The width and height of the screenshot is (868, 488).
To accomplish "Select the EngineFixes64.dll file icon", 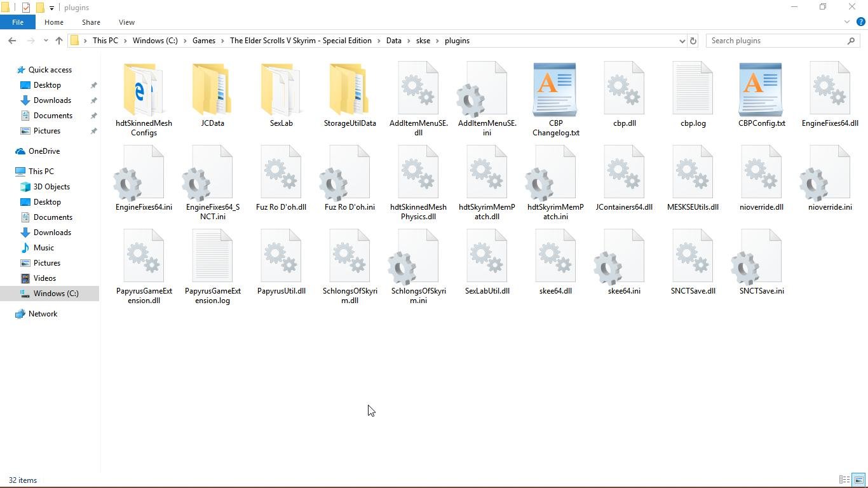I will click(x=830, y=89).
